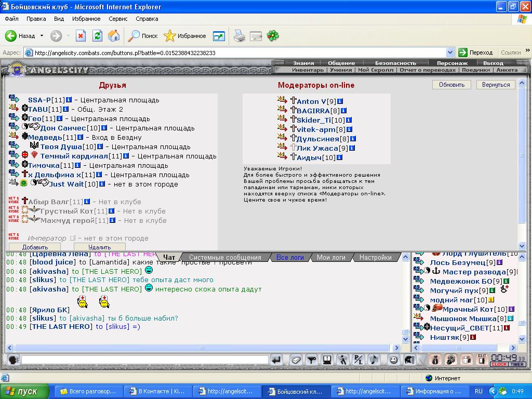Click the browser Refresh icon

pyautogui.click(x=97, y=36)
